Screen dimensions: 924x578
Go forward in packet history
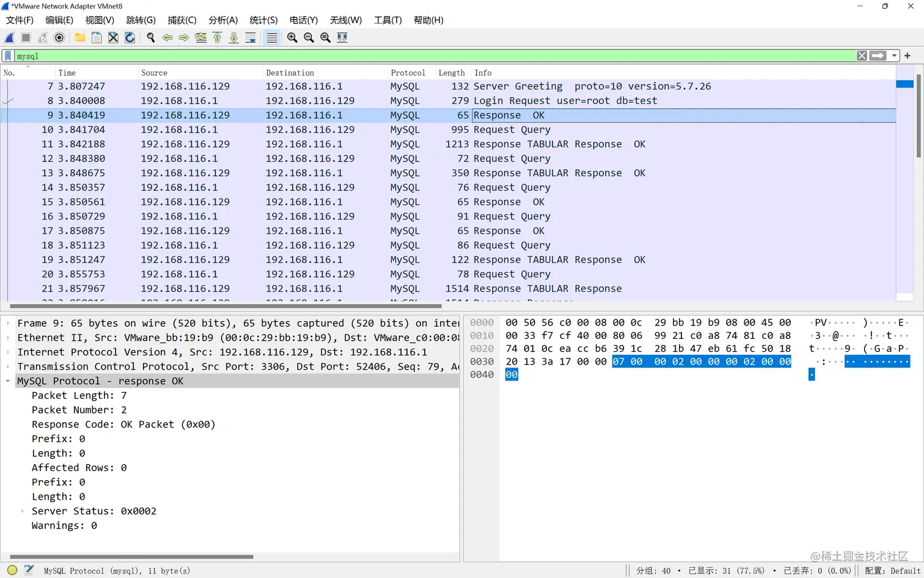click(x=184, y=38)
